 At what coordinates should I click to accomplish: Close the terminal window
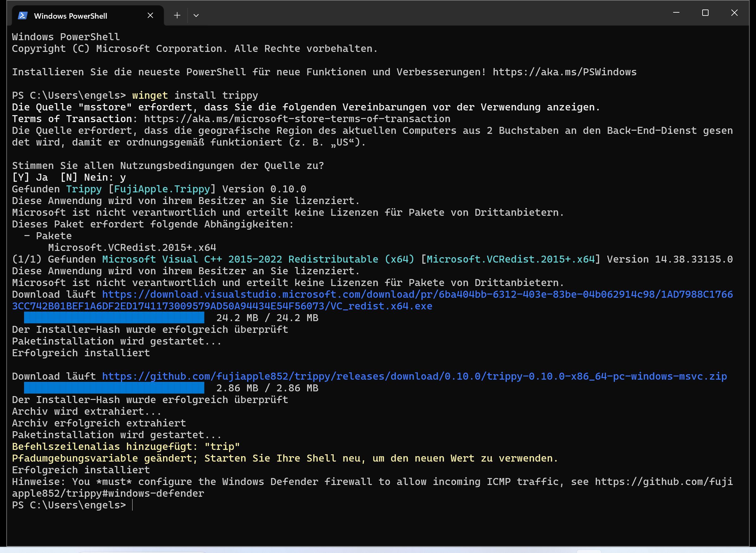point(734,13)
